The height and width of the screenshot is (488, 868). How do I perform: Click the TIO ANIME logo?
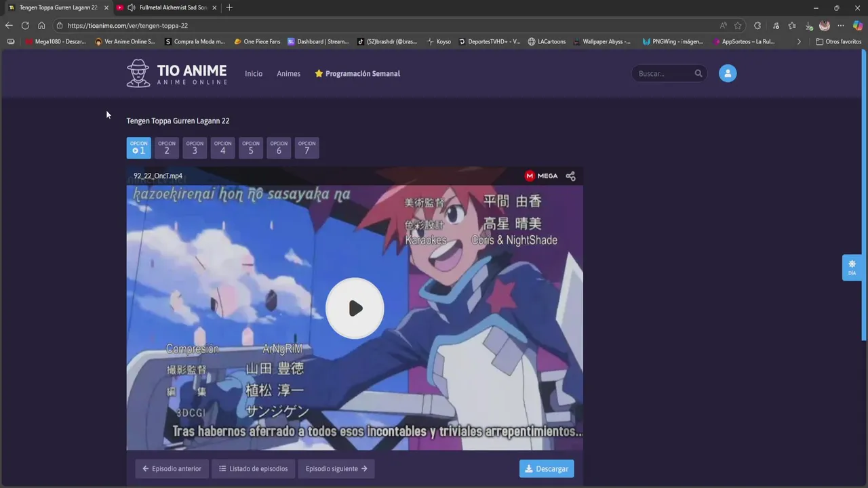click(176, 73)
